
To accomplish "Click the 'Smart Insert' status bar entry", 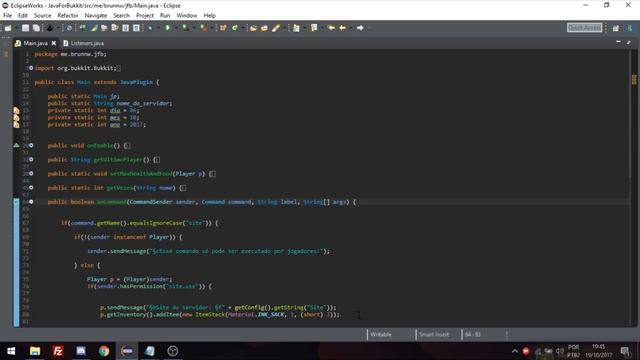I will [433, 334].
